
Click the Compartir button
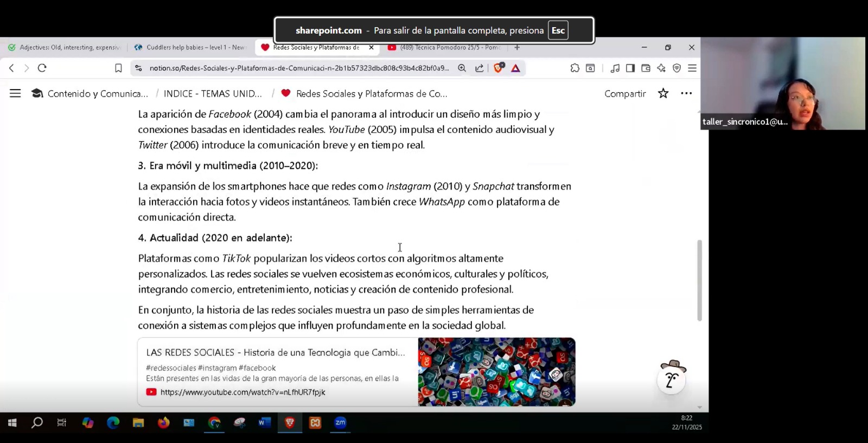(x=625, y=93)
